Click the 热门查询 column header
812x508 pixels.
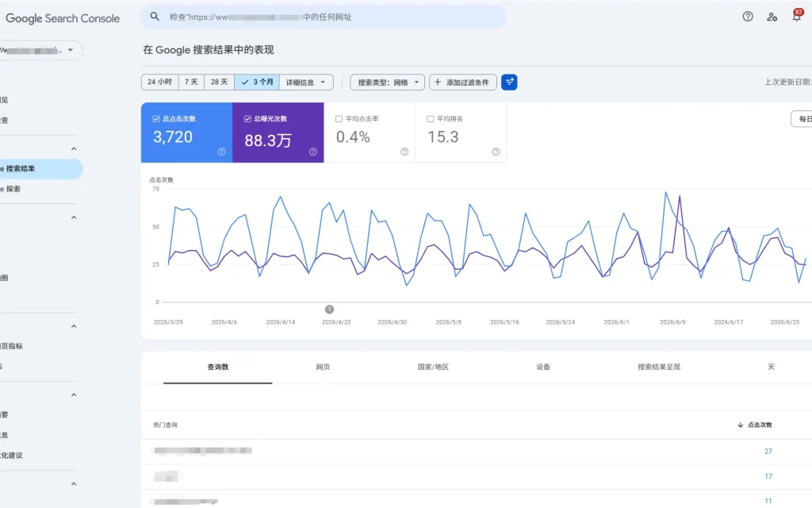click(x=165, y=425)
